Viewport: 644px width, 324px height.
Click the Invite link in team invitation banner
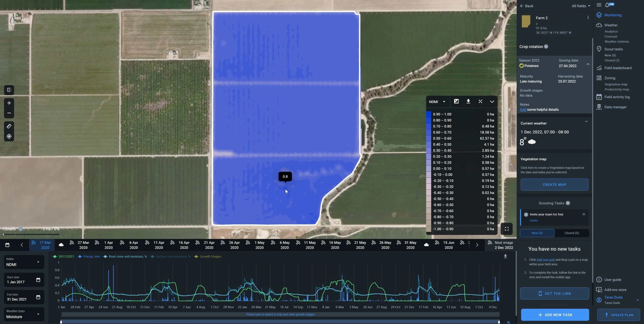(533, 220)
